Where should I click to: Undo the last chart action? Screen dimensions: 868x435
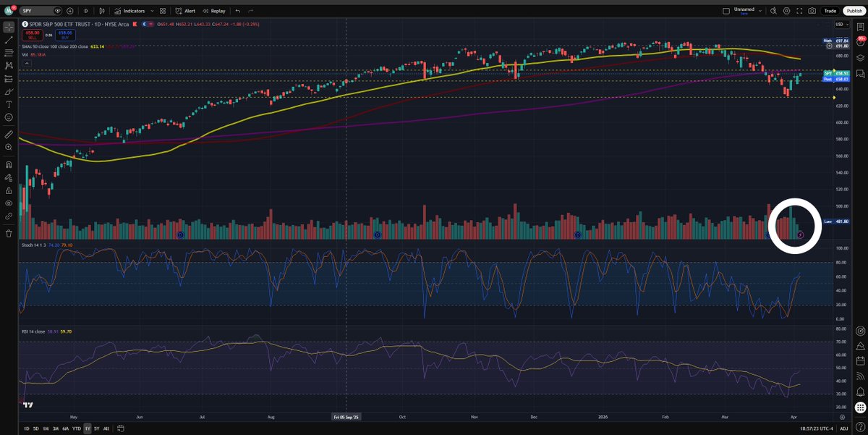point(238,11)
